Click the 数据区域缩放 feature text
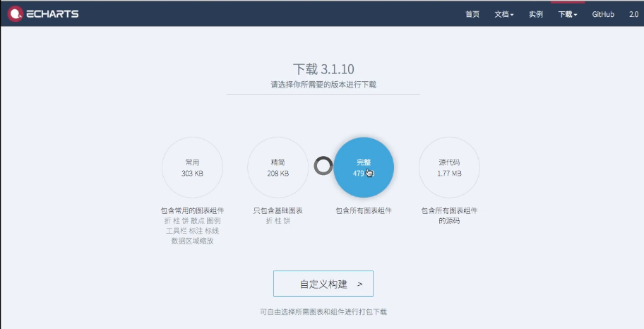 [x=192, y=241]
